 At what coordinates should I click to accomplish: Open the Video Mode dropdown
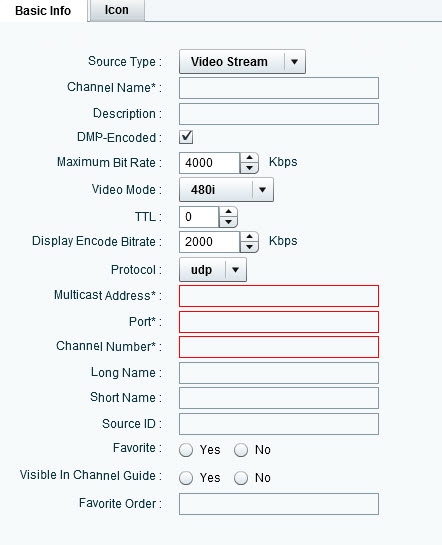click(226, 190)
